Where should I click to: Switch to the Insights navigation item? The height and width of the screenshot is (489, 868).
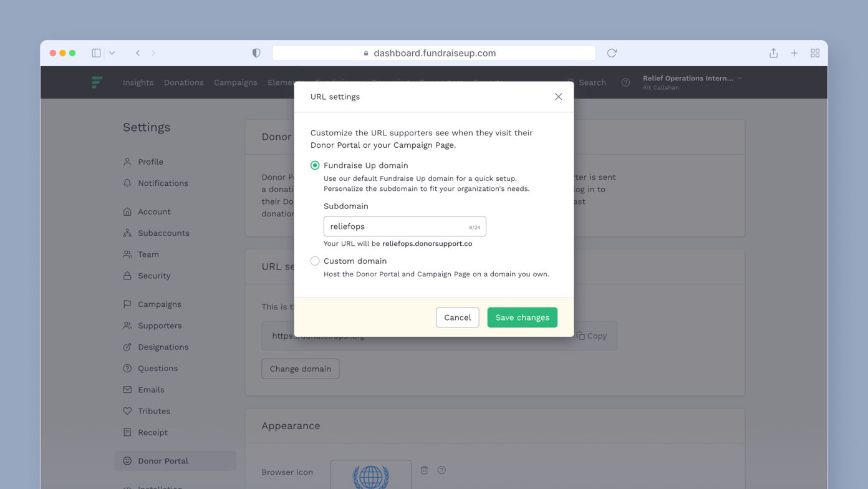click(x=138, y=82)
